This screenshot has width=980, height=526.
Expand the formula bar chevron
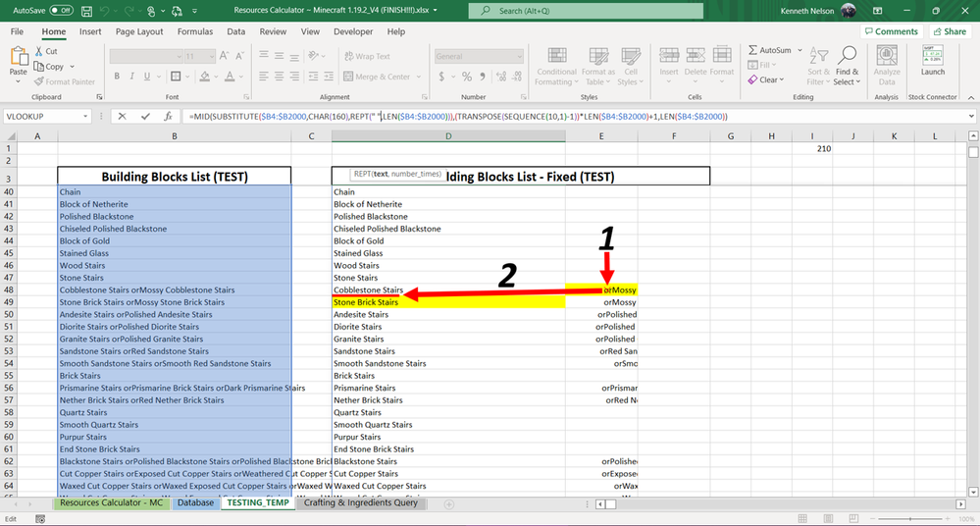click(971, 117)
